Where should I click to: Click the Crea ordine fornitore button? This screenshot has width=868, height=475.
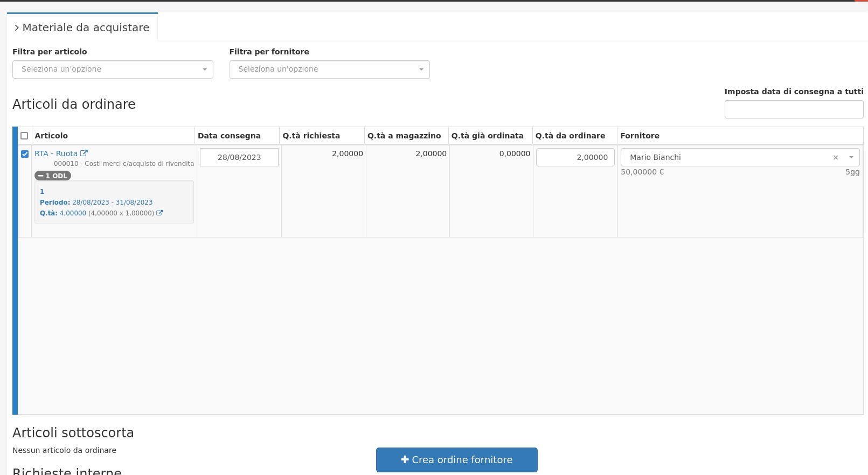click(456, 460)
